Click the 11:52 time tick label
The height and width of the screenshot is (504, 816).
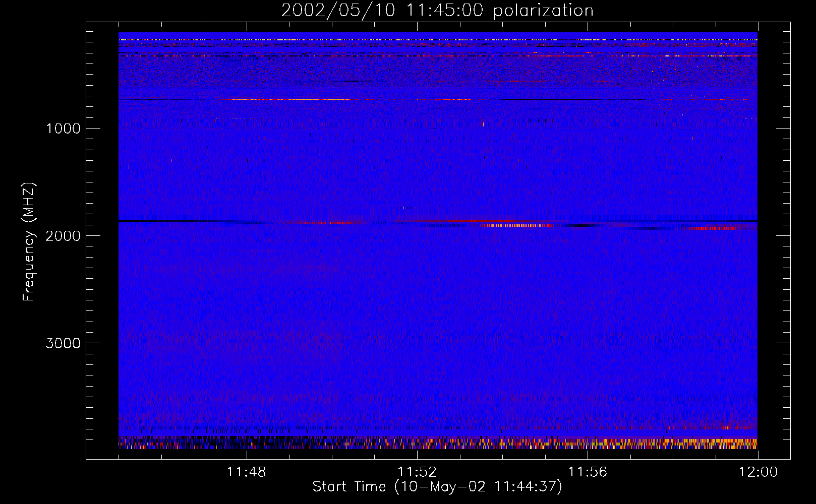[417, 472]
